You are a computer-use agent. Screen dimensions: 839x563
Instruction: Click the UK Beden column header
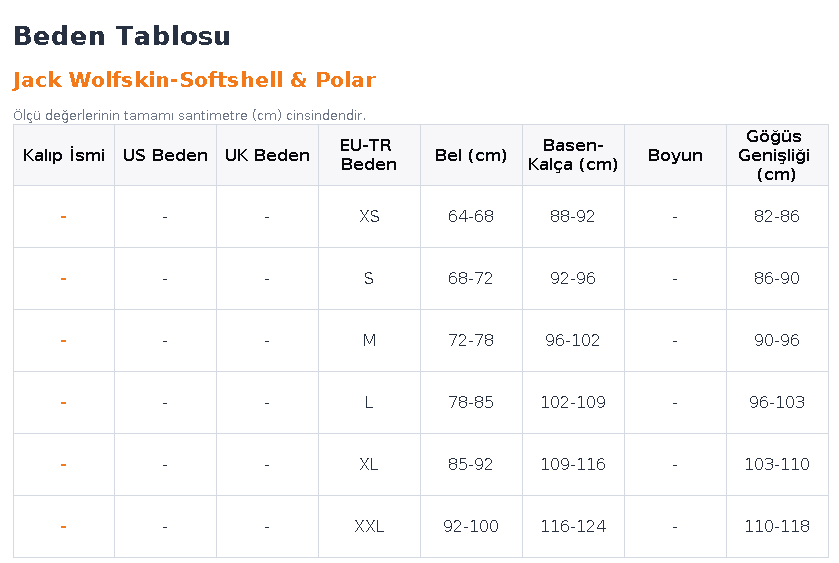click(x=267, y=155)
